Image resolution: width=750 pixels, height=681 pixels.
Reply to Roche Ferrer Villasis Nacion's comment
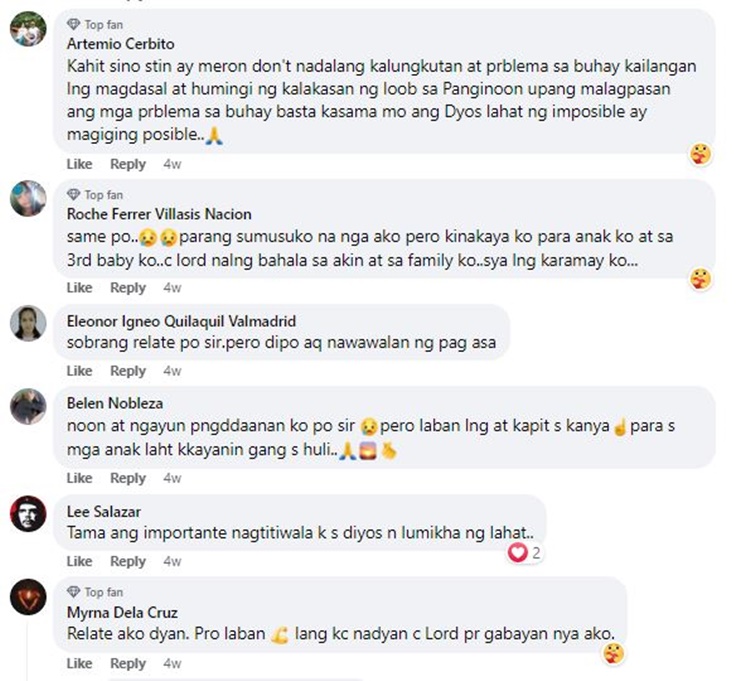click(x=128, y=288)
